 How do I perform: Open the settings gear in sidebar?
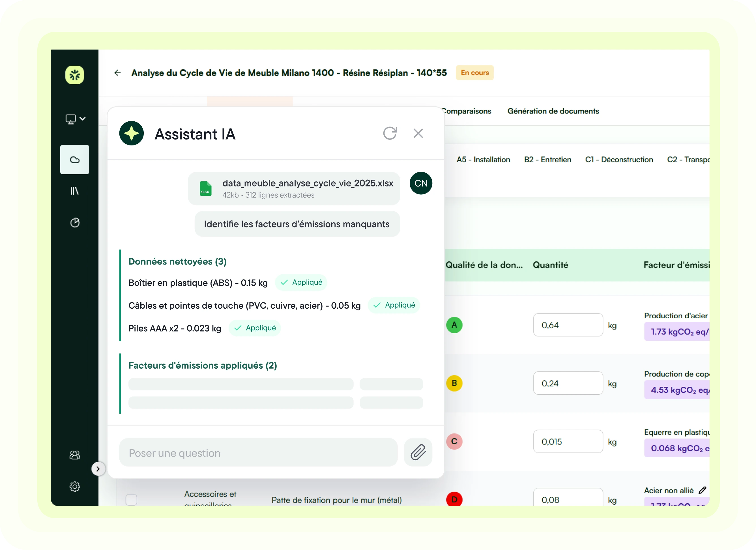75,487
